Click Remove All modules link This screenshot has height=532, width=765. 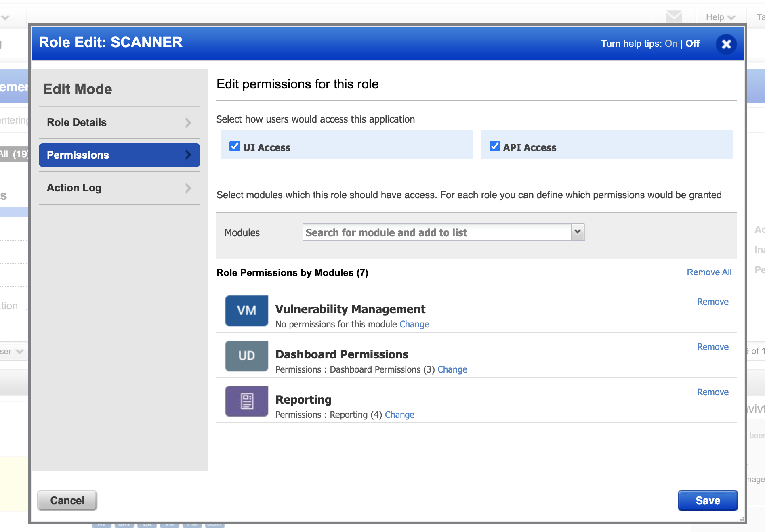pos(709,272)
